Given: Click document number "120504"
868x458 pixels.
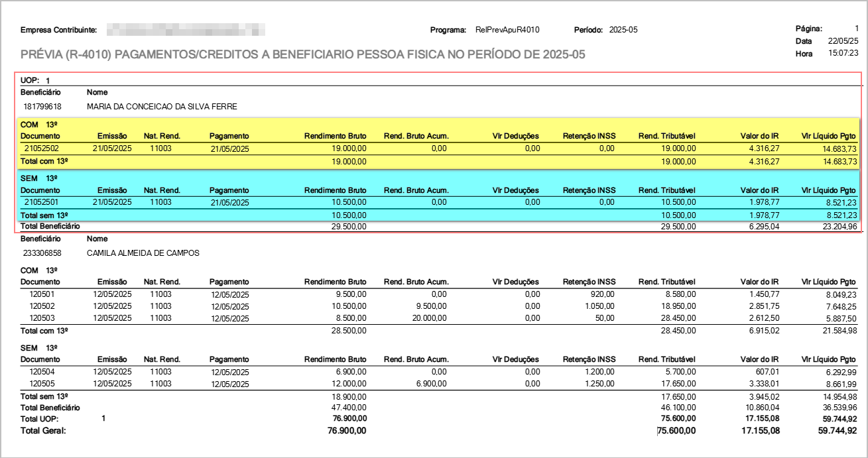Looking at the screenshot, I should coord(42,372).
